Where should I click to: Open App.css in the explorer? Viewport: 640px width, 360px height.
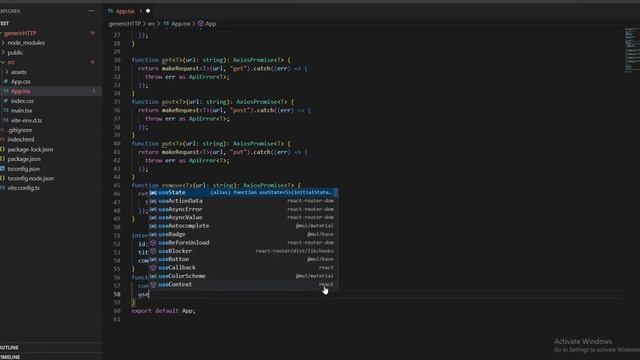click(x=20, y=82)
